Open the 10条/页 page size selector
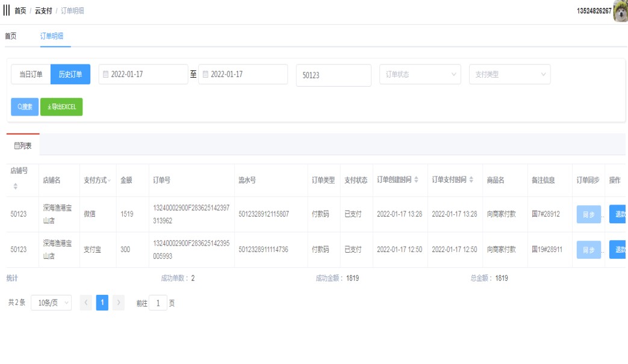Screen dimensions: 628x364 pos(51,303)
